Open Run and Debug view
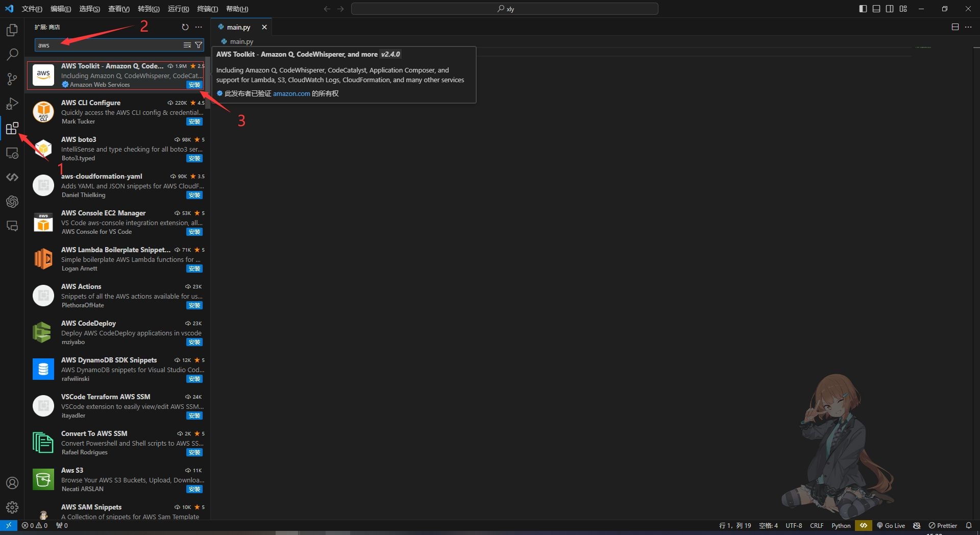Image resolution: width=980 pixels, height=535 pixels. pos(12,104)
